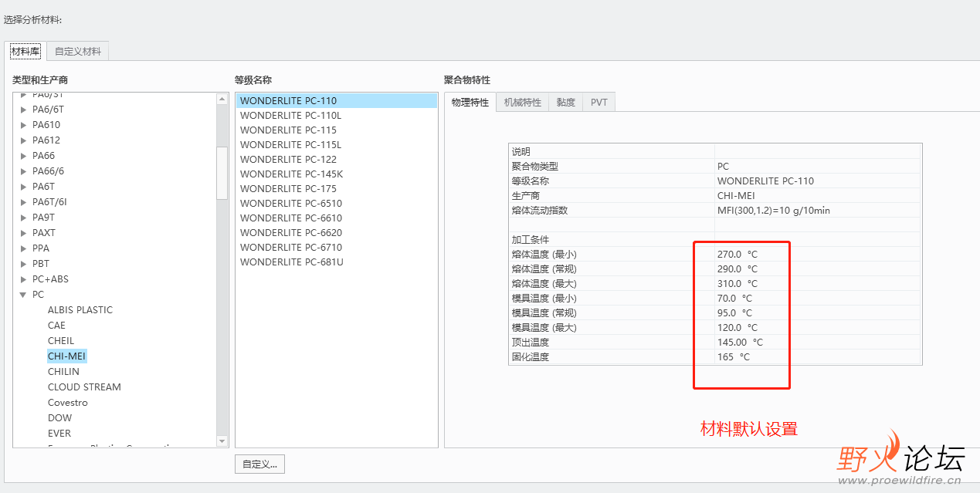
Task: Select CHILIN manufacturer
Action: tap(63, 372)
